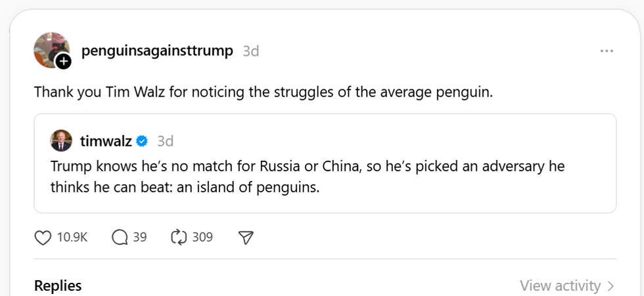Expand activity using the chevron arrow
This screenshot has width=644, height=296.
point(611,286)
